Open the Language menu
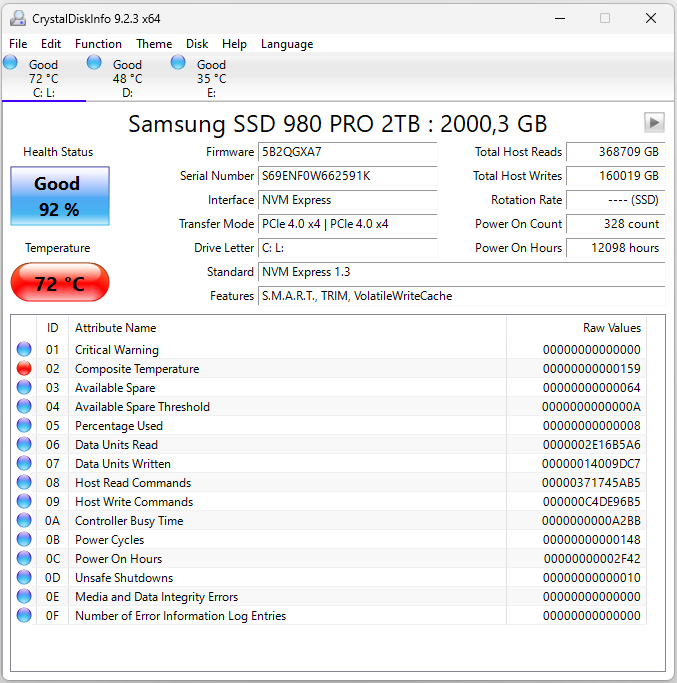Viewport: 677px width, 683px height. point(287,44)
